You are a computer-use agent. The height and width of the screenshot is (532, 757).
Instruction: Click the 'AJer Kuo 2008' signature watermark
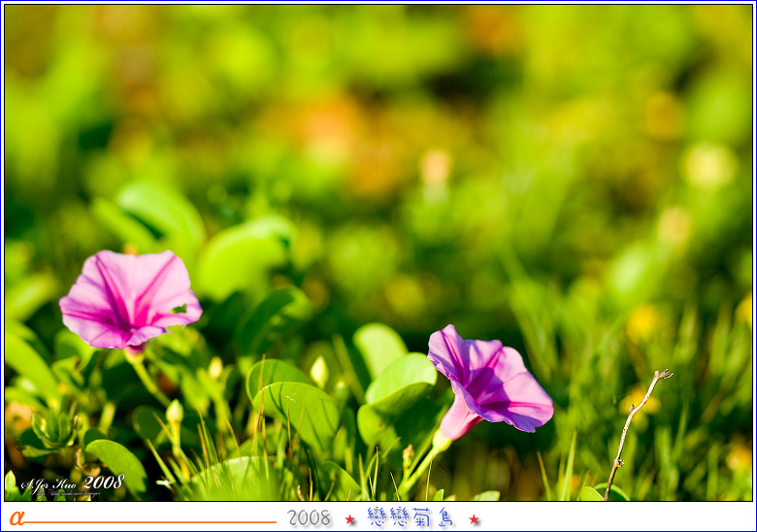point(73,483)
